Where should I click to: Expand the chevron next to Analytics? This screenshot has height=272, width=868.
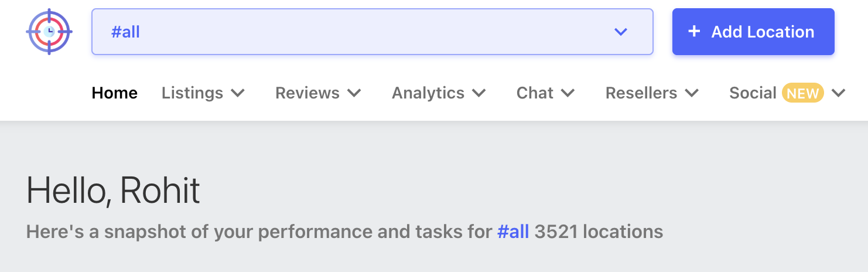click(x=479, y=93)
